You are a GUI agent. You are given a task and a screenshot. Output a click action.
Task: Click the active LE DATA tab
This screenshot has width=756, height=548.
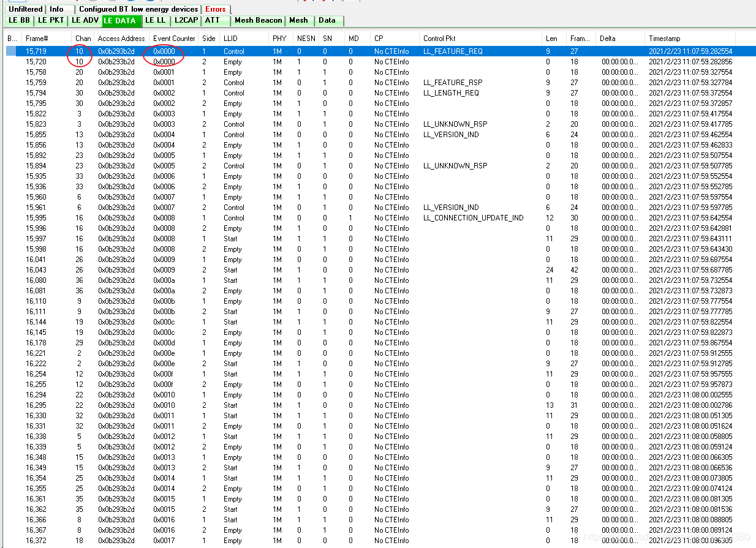[x=122, y=21]
